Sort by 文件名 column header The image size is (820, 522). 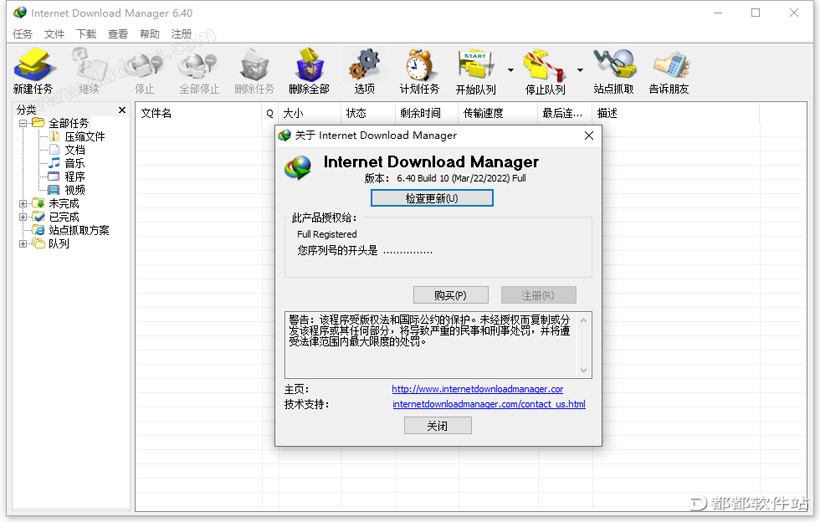click(199, 114)
